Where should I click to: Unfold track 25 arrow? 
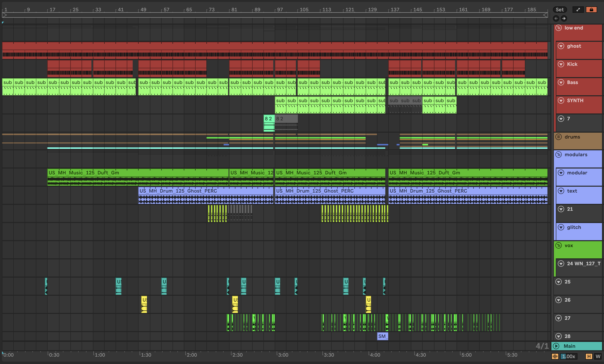(x=559, y=282)
